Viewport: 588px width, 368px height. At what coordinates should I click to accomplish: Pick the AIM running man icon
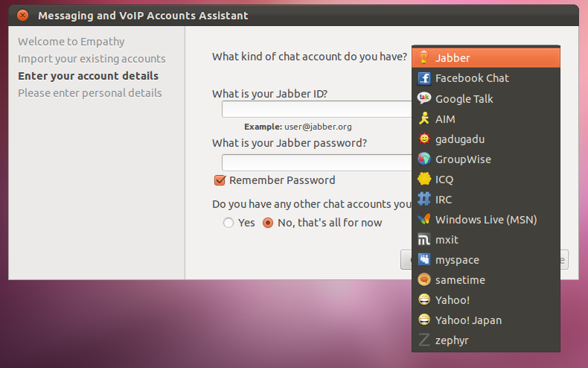click(x=424, y=118)
